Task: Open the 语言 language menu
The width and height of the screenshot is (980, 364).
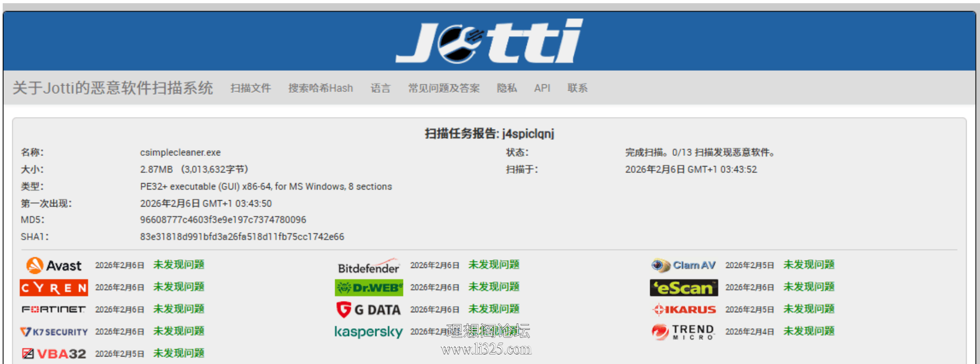Action: 381,88
